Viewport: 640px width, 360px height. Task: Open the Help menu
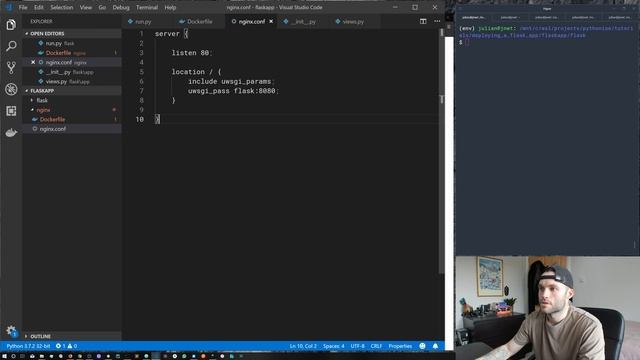[x=170, y=7]
